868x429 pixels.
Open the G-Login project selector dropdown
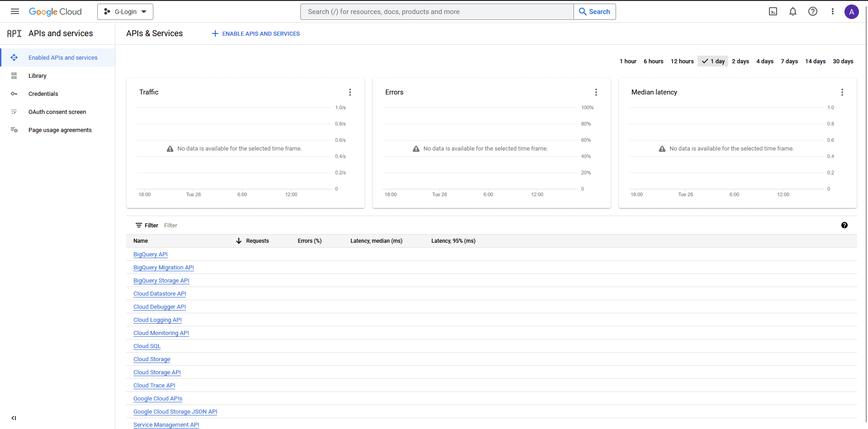coord(125,11)
